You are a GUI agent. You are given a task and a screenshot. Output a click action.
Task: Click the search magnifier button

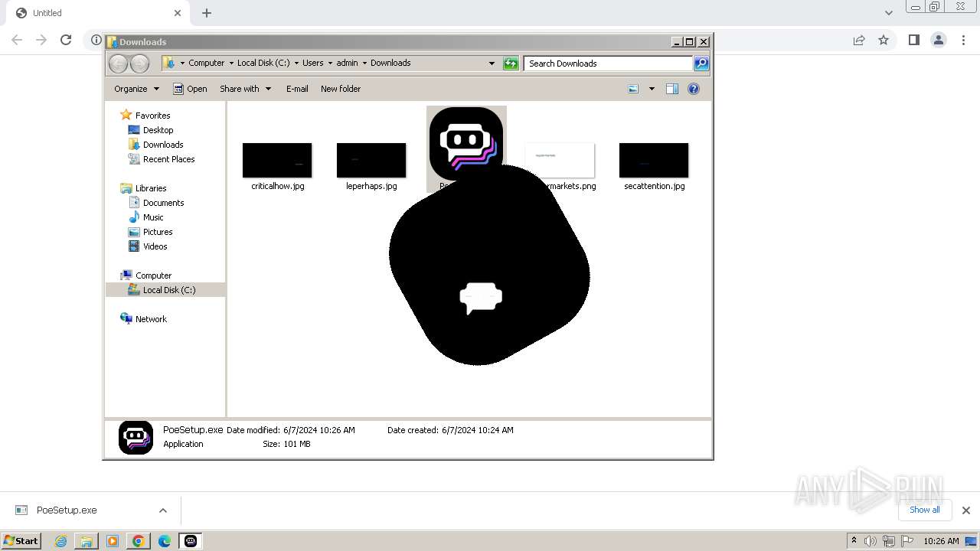click(701, 64)
